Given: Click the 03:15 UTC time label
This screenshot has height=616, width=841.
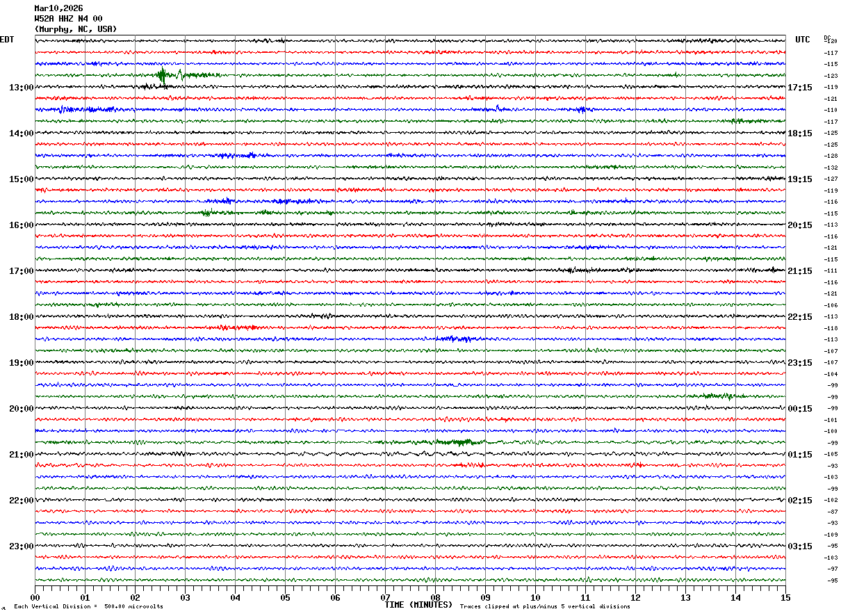Looking at the screenshot, I should click(x=800, y=546).
